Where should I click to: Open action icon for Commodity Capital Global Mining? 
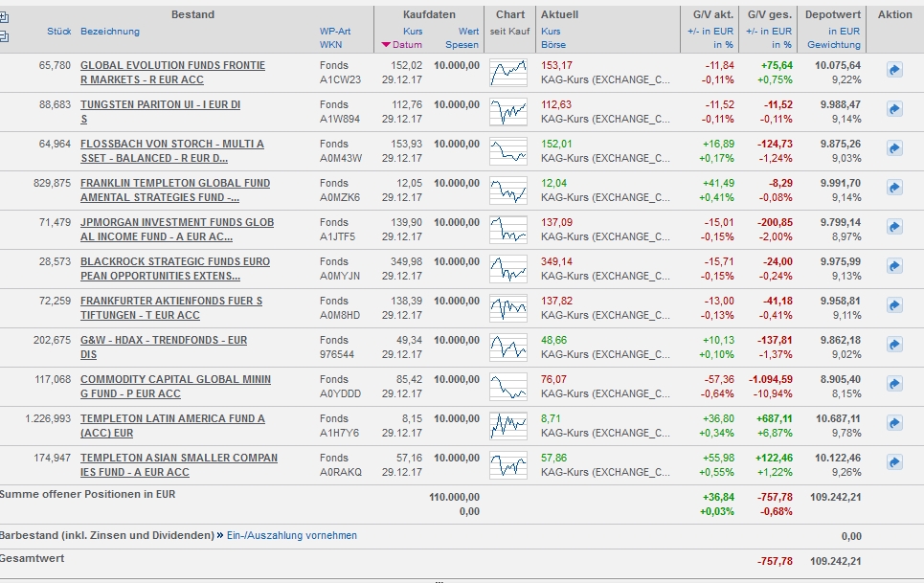click(894, 384)
